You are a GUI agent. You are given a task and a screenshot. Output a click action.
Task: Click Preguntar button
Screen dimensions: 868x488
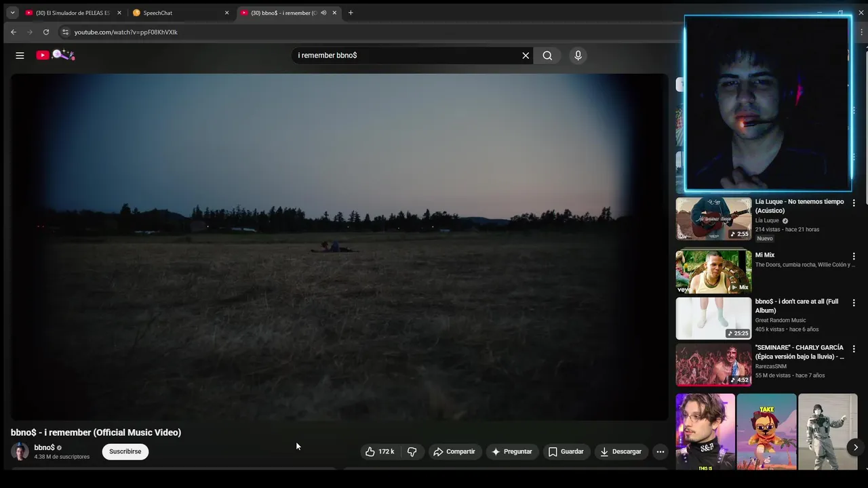point(512,451)
